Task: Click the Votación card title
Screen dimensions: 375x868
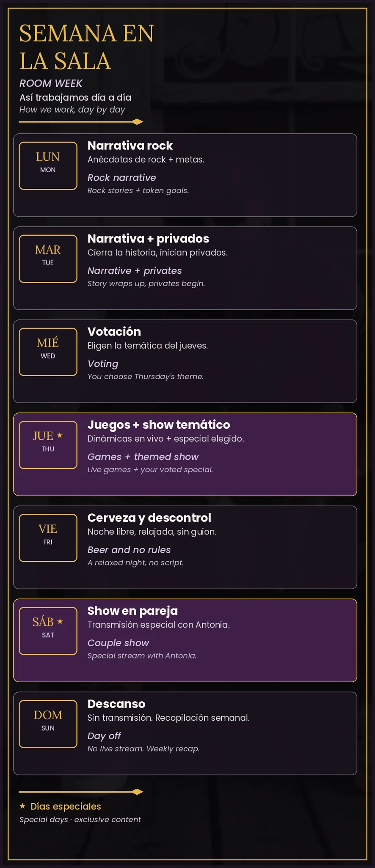Action: [x=114, y=332]
